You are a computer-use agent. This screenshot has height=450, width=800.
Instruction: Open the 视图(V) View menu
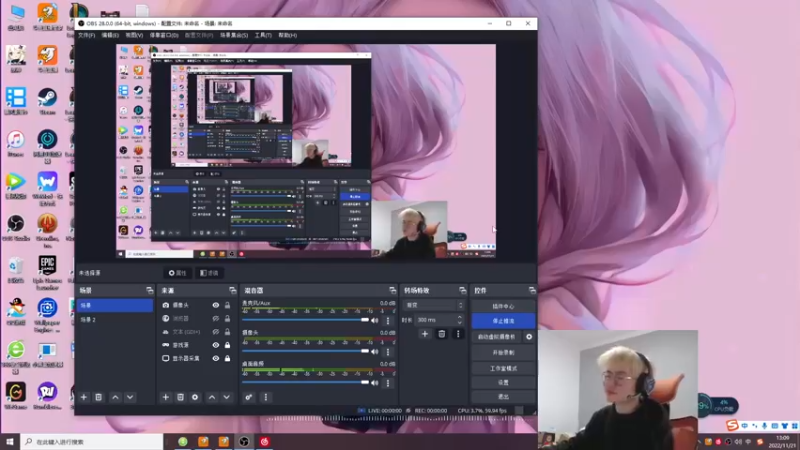click(134, 35)
